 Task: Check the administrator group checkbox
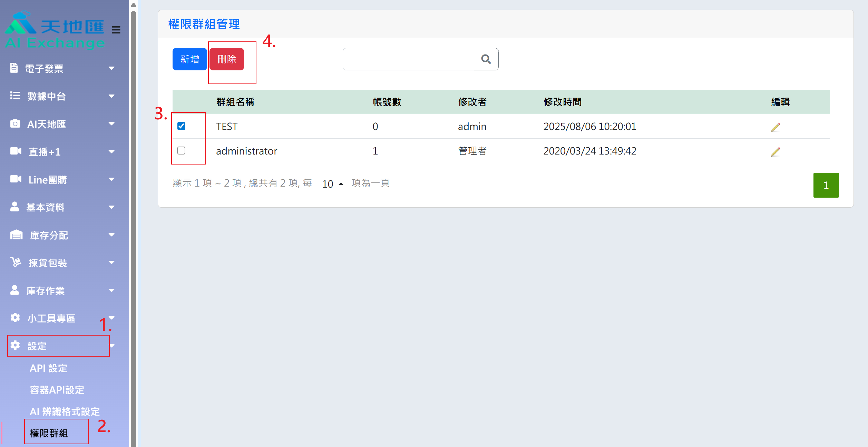click(x=181, y=151)
